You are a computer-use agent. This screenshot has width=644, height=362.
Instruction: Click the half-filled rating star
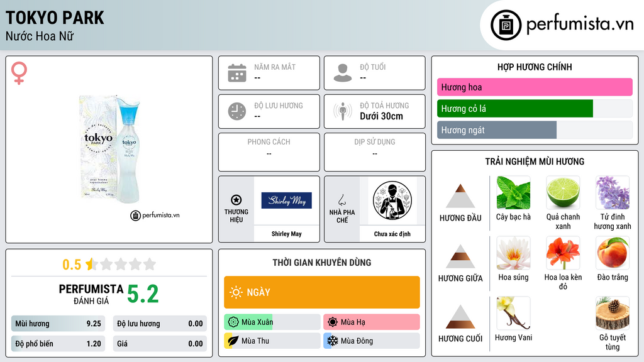(x=91, y=264)
